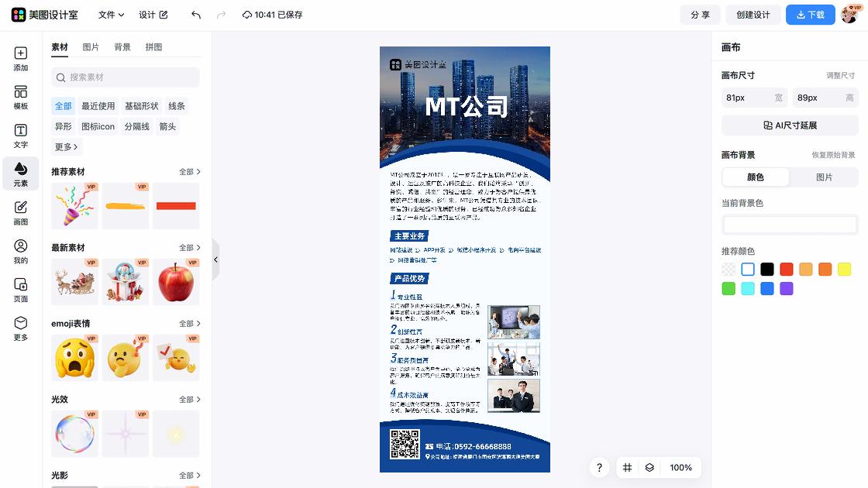The height and width of the screenshot is (488, 868).
Task: Collapse the materials panel with the edge chevron
Action: [215, 260]
